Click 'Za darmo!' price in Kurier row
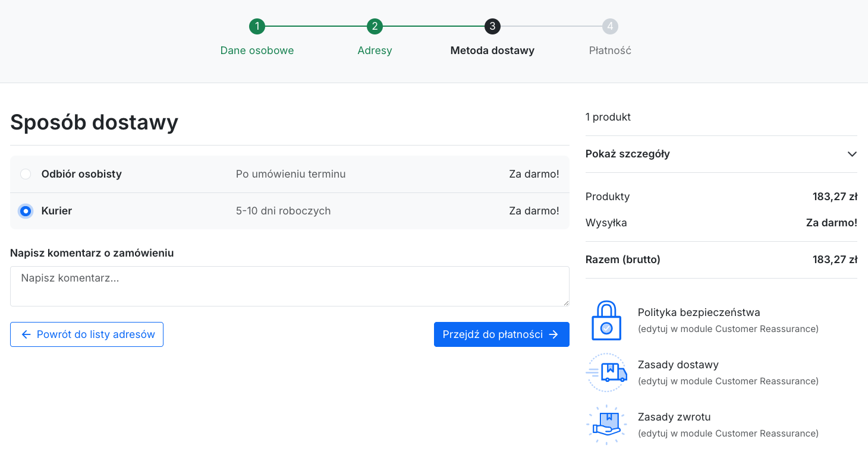 tap(534, 211)
